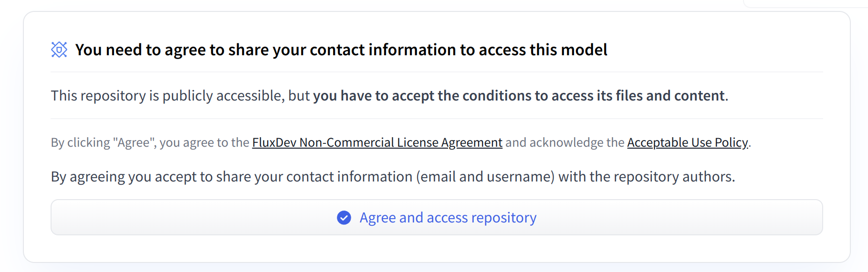Click 'and acknowledge the' text between links
Image resolution: width=868 pixels, height=272 pixels.
coord(565,142)
